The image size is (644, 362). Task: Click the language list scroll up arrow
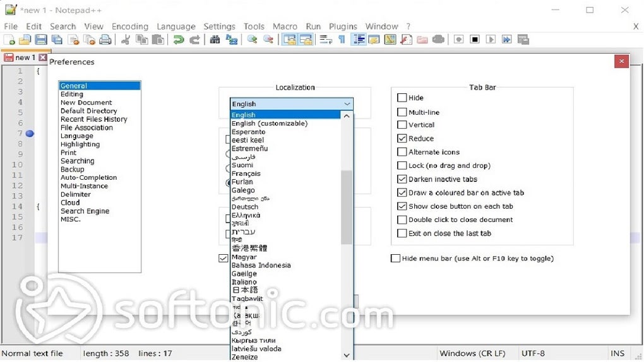click(347, 116)
